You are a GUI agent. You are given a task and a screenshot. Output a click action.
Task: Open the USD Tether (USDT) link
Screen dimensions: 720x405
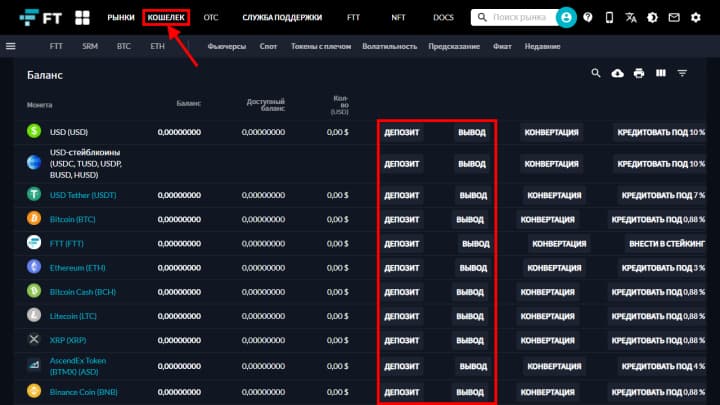[x=83, y=195]
